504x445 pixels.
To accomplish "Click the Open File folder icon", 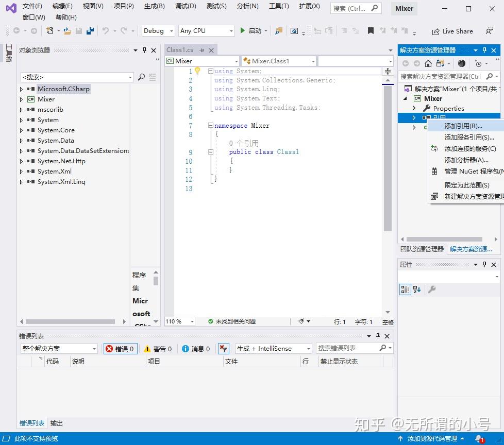I will [67, 31].
